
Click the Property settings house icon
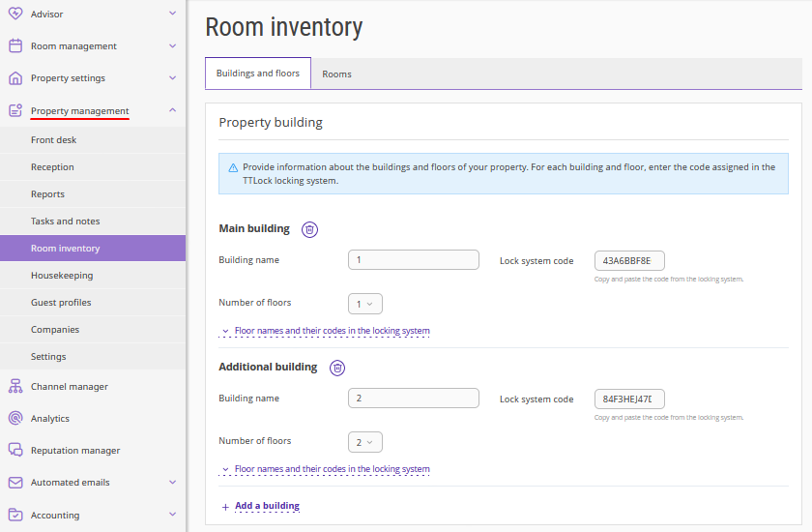pyautogui.click(x=15, y=77)
